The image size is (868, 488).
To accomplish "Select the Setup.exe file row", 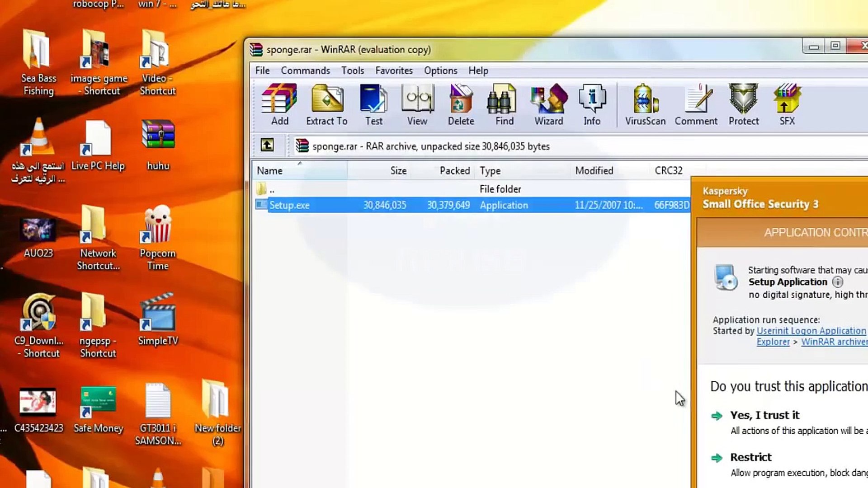I will (x=472, y=205).
